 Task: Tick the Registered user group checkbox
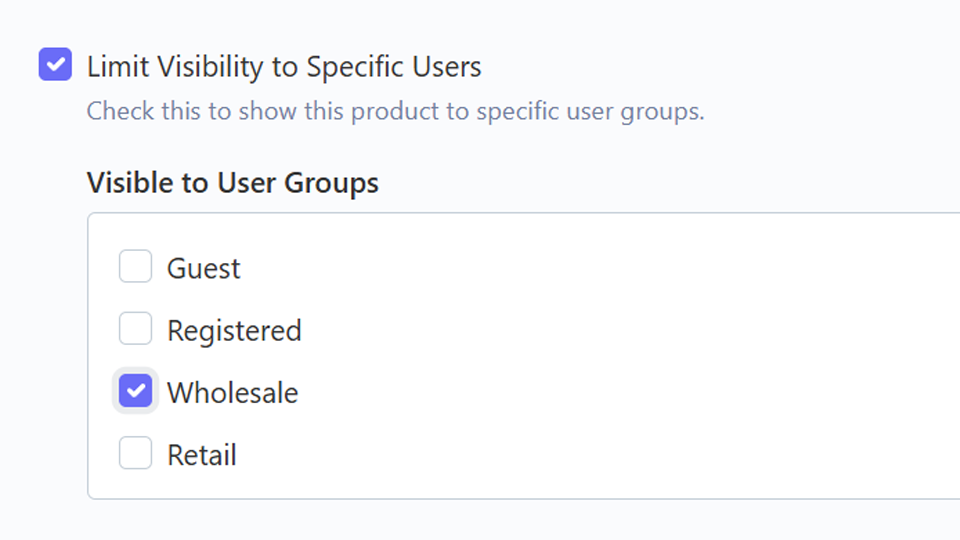pyautogui.click(x=135, y=329)
